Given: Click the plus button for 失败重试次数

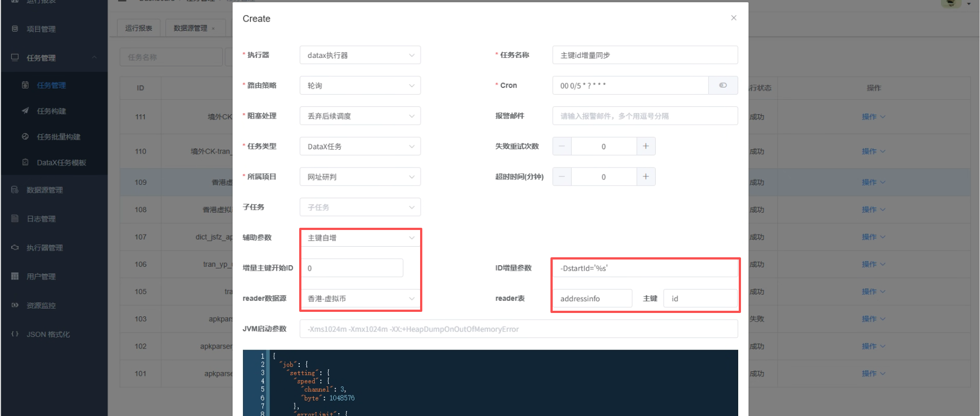Looking at the screenshot, I should (645, 146).
